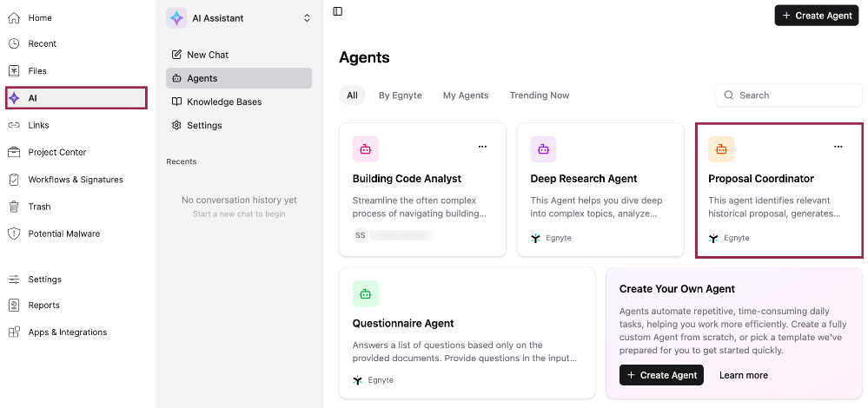Go to Project Center in sidebar
The width and height of the screenshot is (868, 408).
57,152
